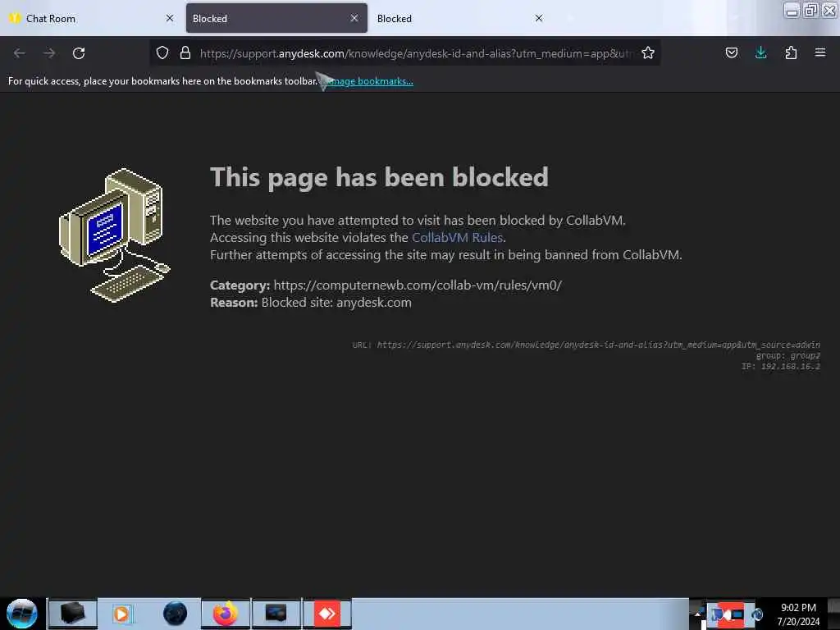Launch the media player taskbar icon

click(121, 614)
